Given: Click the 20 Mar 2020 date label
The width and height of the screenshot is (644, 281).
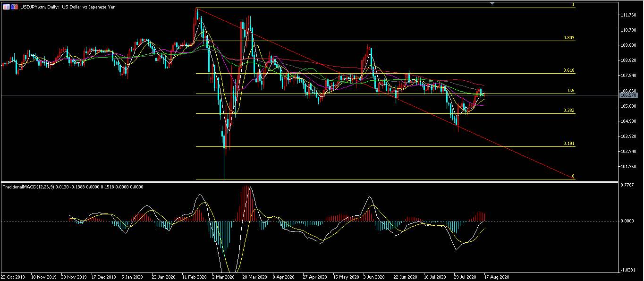Looking at the screenshot, I should 254,277.
